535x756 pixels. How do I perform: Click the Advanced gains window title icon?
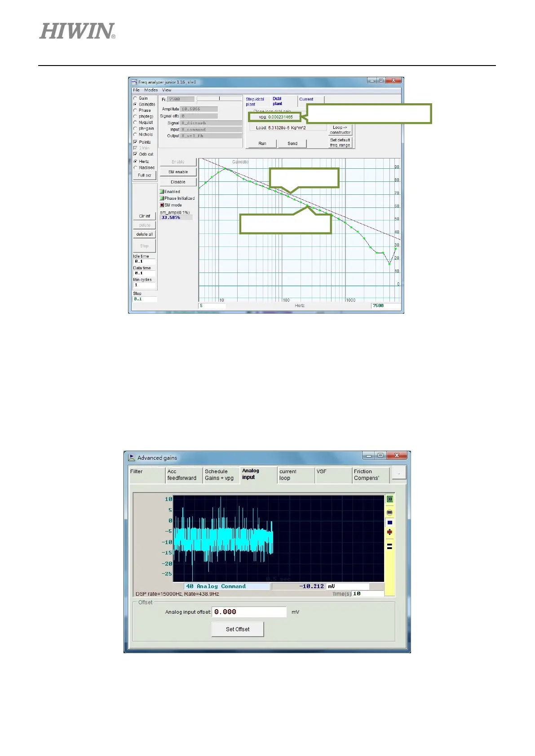[132, 457]
